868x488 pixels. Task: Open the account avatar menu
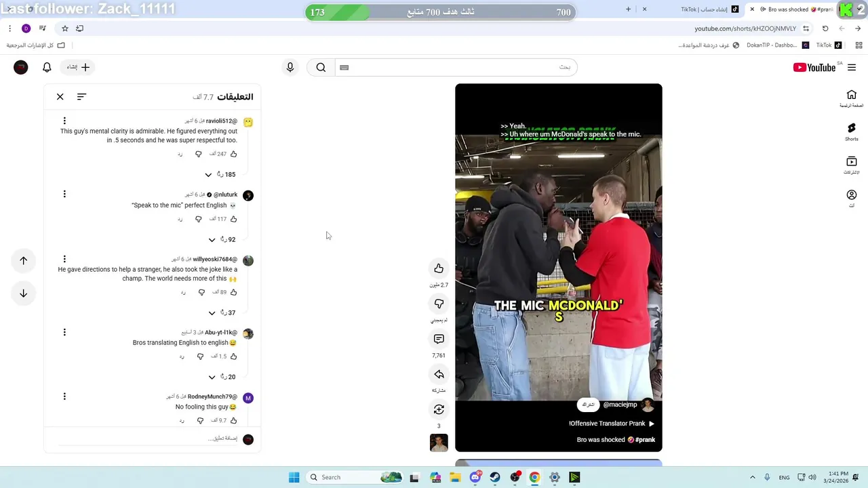point(21,67)
